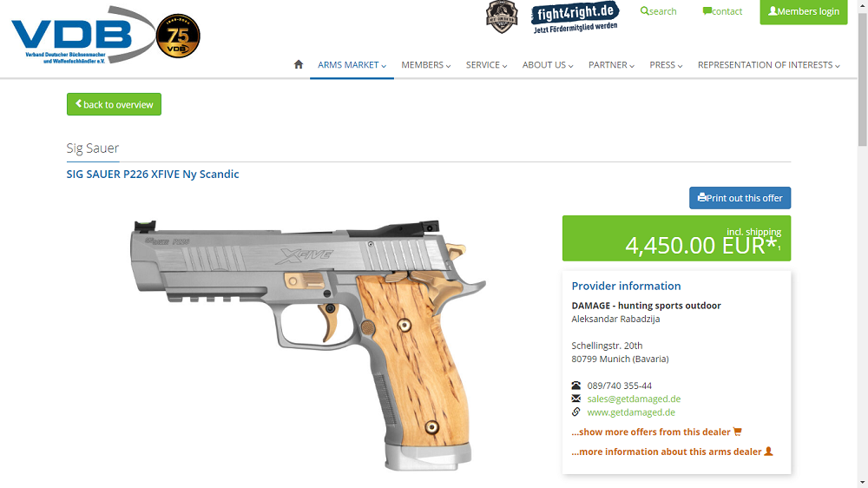Click the phone icon beside 089/740 355-44
This screenshot has height=488, width=868.
[576, 386]
